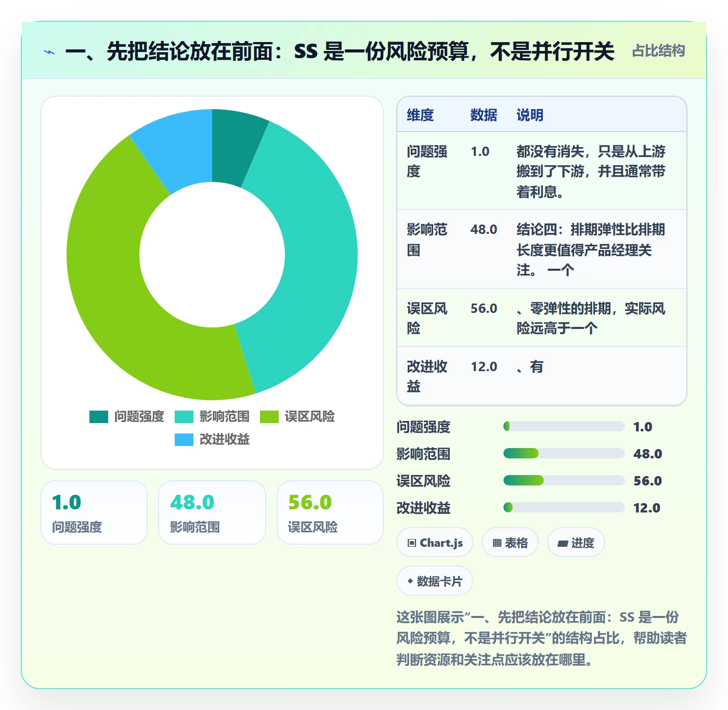Toggle the 影响范围 legend item
The height and width of the screenshot is (710, 728).
(212, 416)
